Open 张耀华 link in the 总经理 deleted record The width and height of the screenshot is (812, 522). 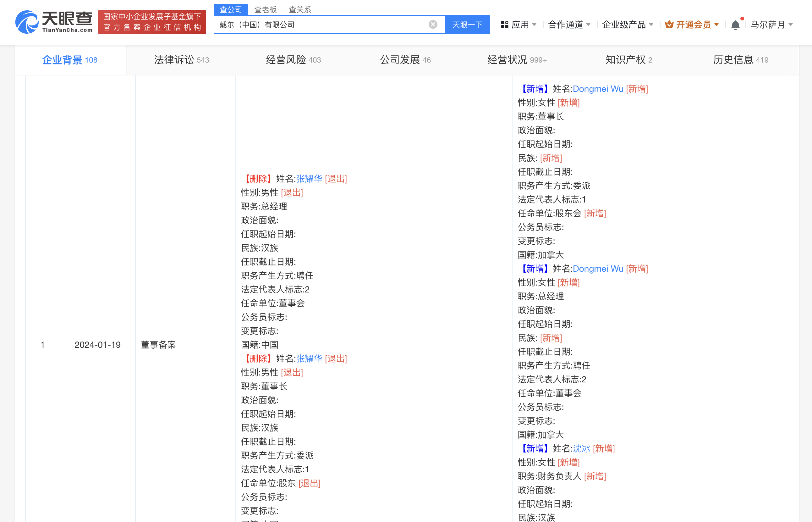[x=309, y=179]
